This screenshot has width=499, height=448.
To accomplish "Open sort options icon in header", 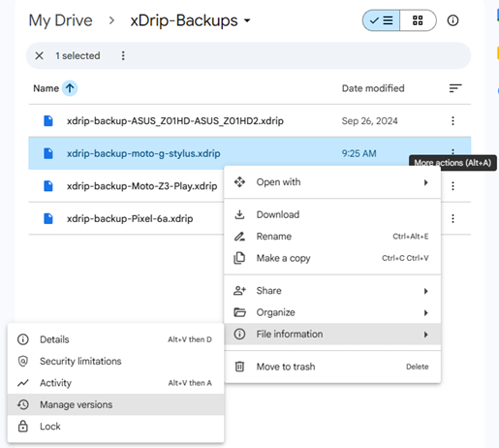I will click(455, 88).
